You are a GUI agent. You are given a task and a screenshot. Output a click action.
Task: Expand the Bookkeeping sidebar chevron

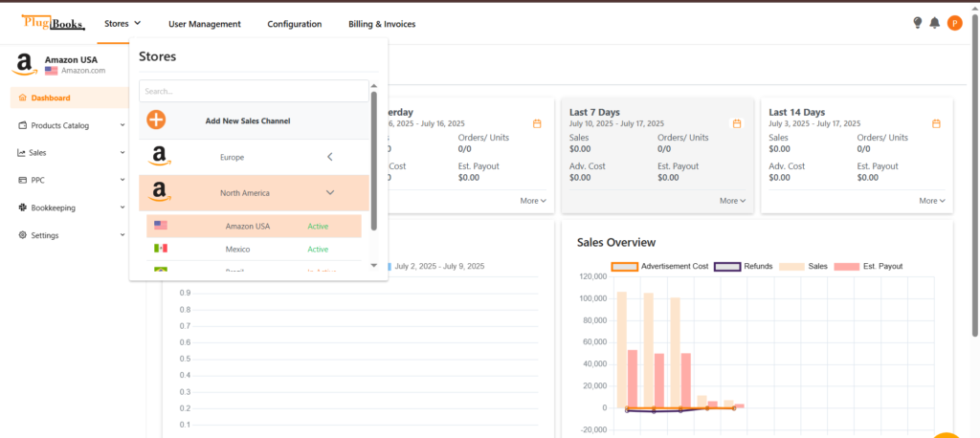pos(122,208)
